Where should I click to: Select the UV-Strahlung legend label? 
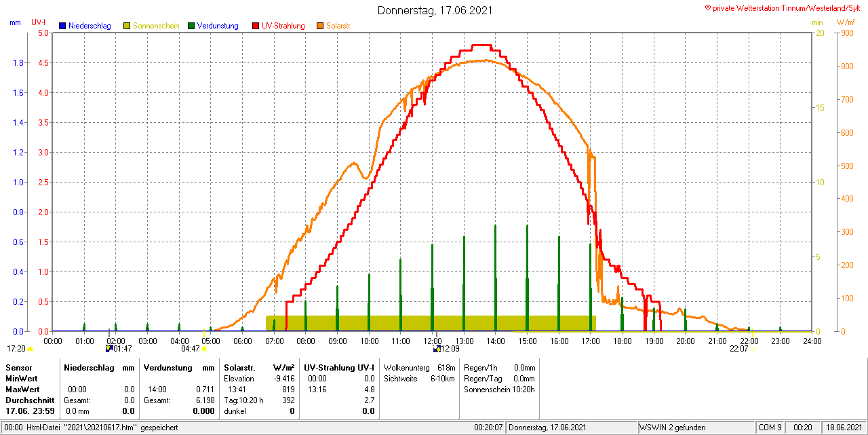point(283,26)
